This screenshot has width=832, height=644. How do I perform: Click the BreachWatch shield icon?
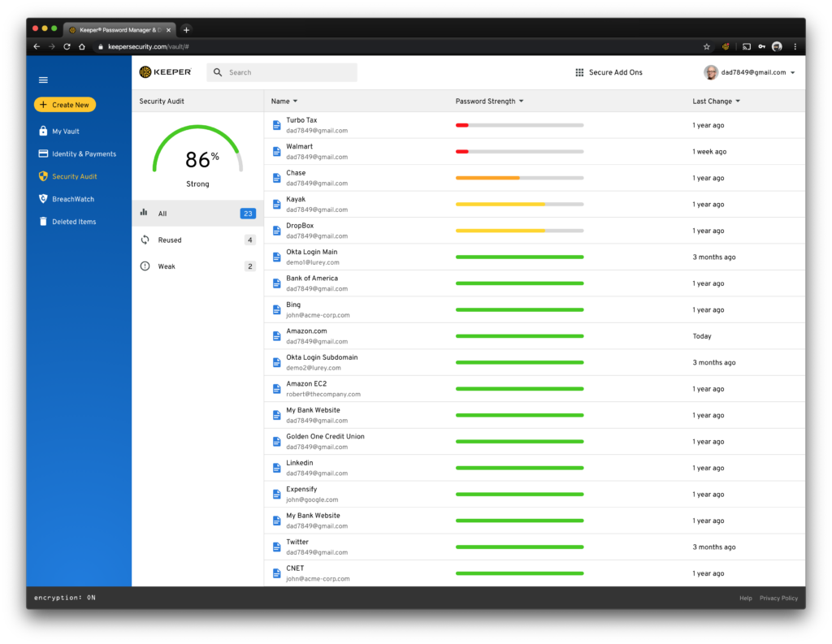[44, 199]
